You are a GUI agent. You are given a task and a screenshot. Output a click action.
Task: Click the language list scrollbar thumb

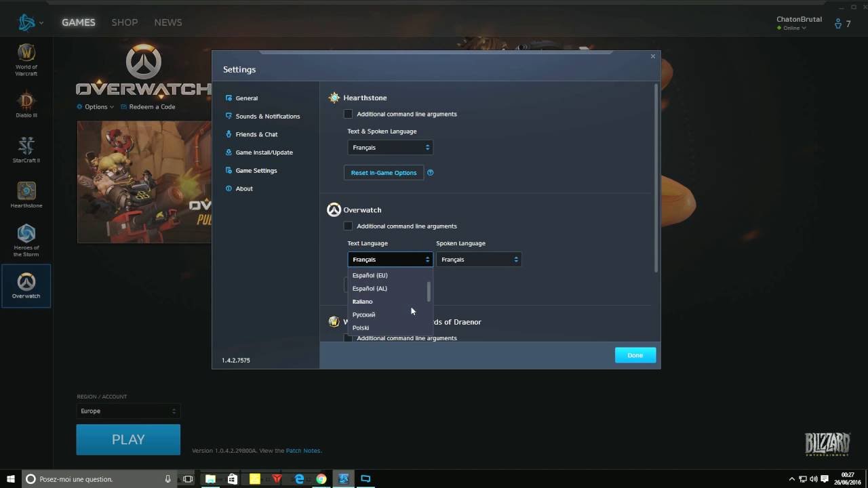[x=429, y=292]
